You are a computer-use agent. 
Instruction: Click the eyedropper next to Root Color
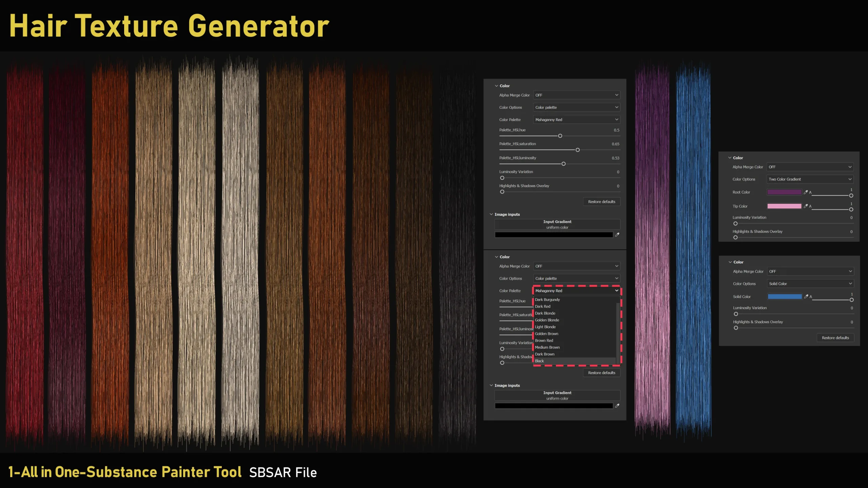pyautogui.click(x=806, y=192)
